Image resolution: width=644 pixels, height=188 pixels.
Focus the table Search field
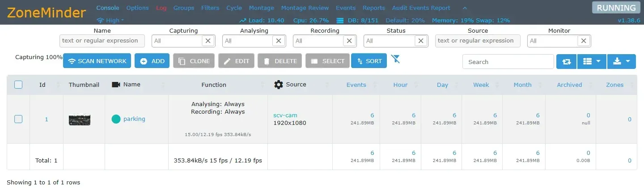(x=508, y=62)
